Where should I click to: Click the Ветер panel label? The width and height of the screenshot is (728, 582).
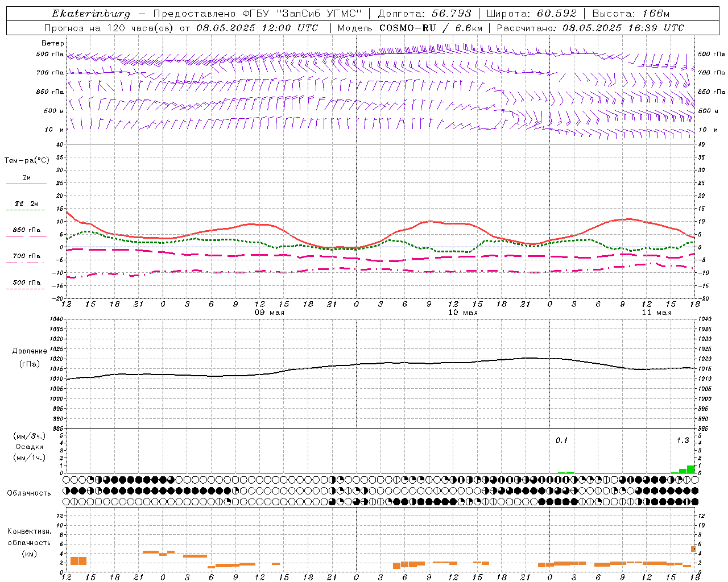coord(53,43)
